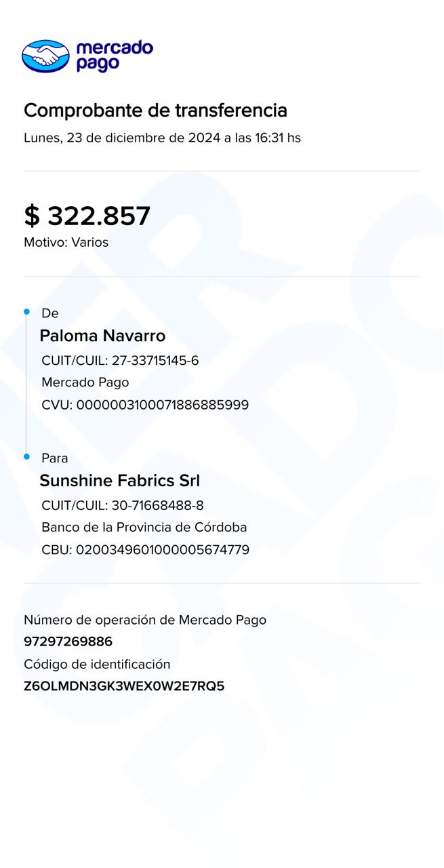
Task: Click the sender name Paloma Navarro
Action: [x=102, y=336]
